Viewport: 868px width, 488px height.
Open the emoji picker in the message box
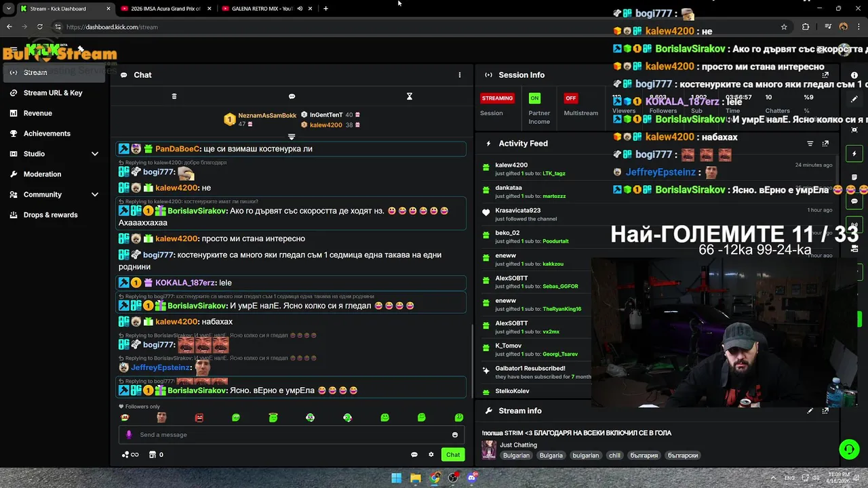pos(455,434)
